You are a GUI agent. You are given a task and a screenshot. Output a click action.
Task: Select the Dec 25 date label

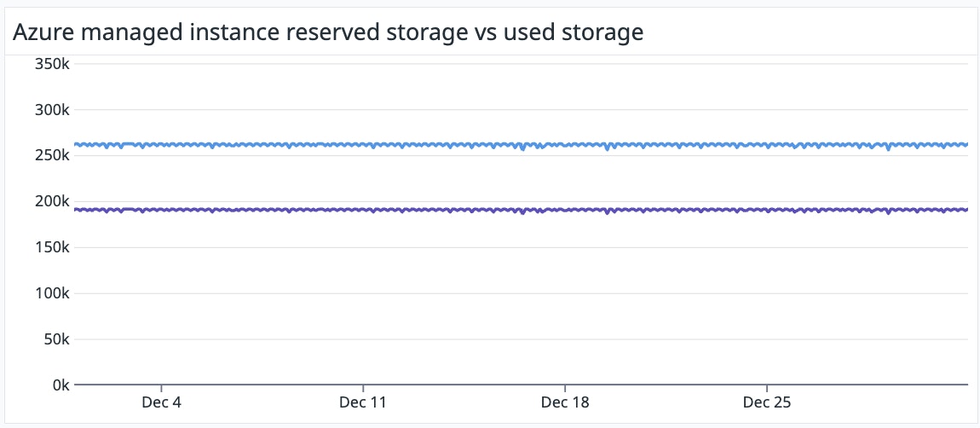(x=767, y=402)
